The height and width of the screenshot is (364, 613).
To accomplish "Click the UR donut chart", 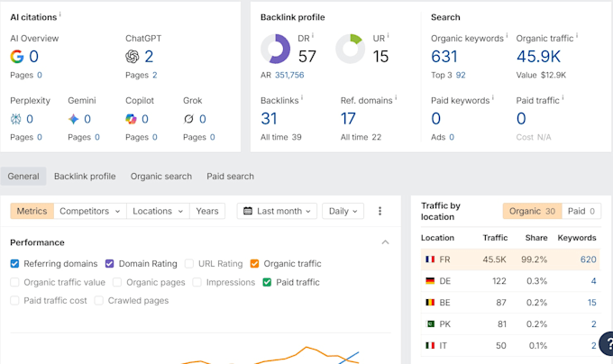I will pos(351,49).
